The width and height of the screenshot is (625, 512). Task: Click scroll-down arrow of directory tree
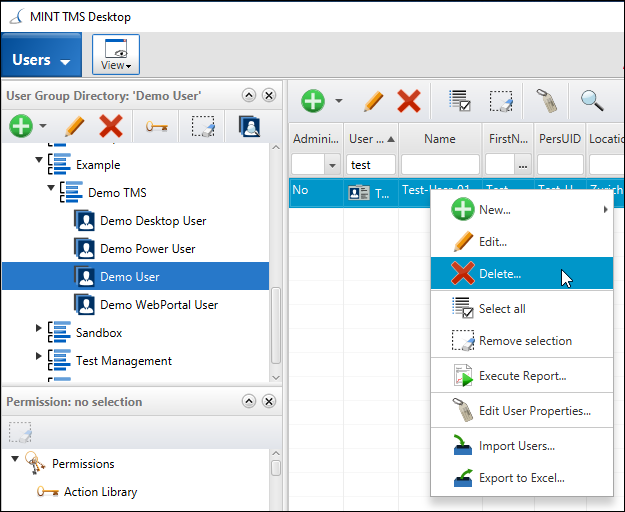coord(276,377)
